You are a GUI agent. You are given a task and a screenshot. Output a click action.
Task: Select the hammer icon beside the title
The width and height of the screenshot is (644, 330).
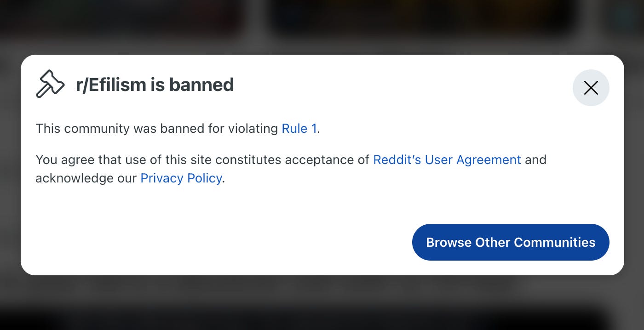coord(50,84)
